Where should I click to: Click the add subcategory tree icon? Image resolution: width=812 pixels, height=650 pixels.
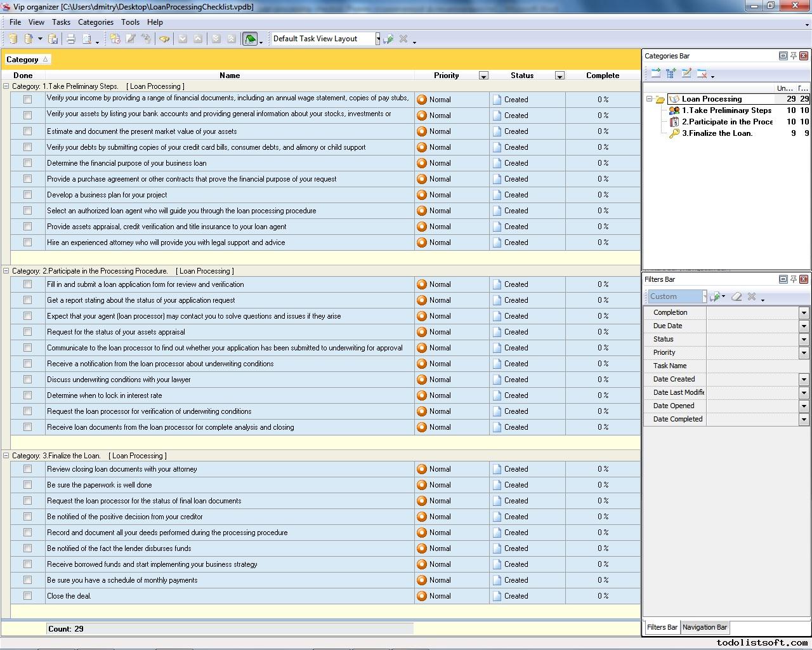(x=671, y=74)
